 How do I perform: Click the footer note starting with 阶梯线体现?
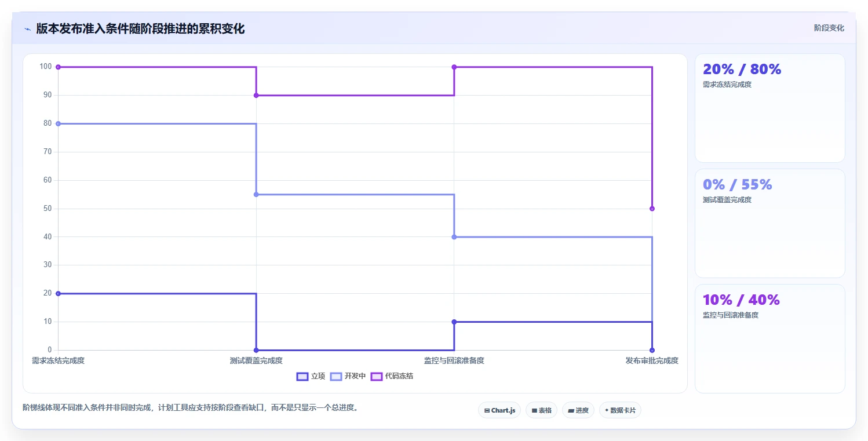190,407
